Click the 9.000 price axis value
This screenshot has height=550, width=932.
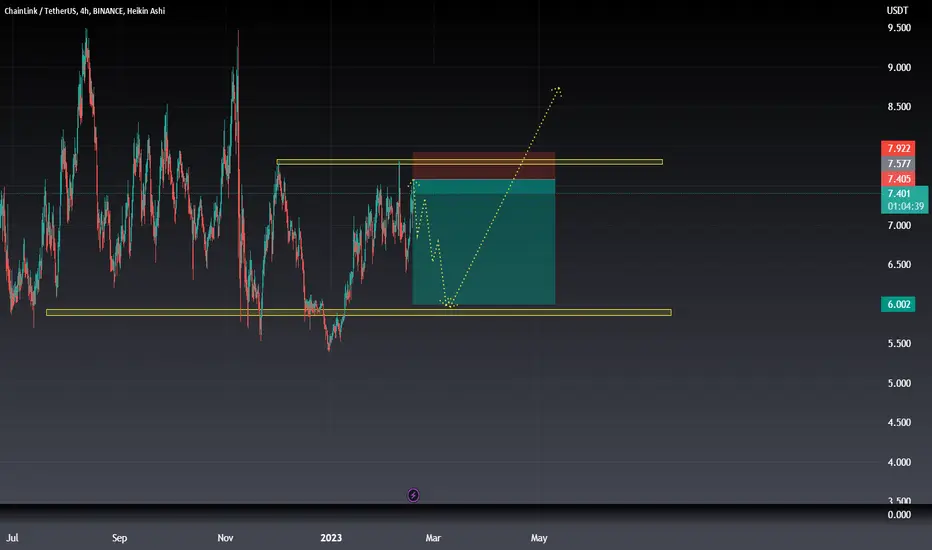(899, 68)
